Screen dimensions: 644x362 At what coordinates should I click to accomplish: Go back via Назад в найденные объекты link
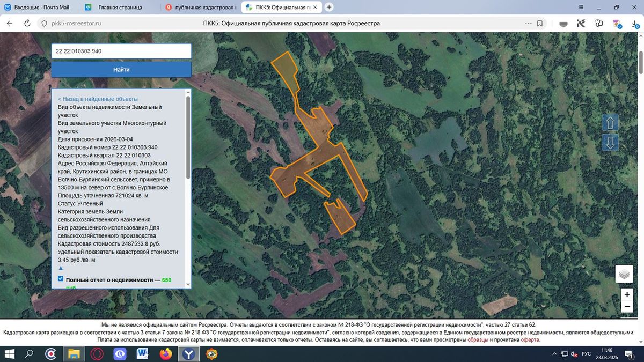point(98,99)
